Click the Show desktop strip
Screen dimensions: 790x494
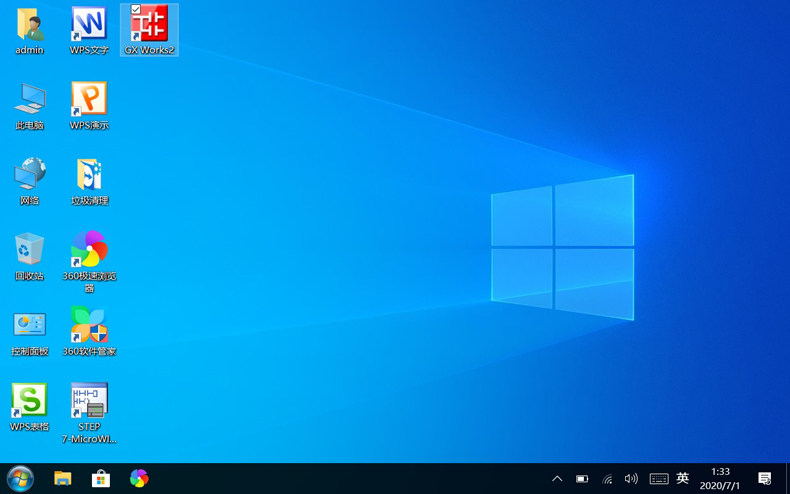point(787,478)
